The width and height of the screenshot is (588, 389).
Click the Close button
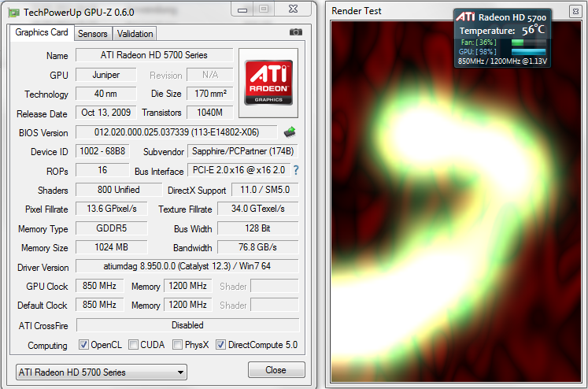point(276,370)
